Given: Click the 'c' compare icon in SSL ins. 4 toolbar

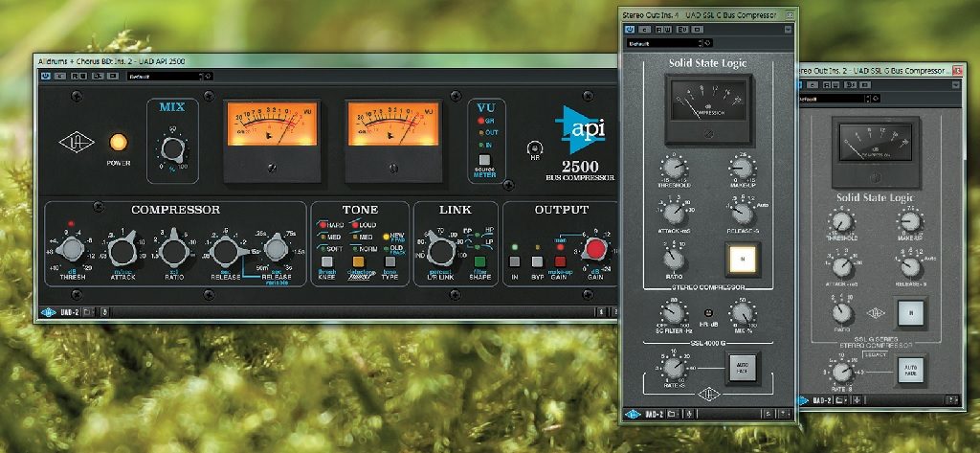Looking at the screenshot, I should [644, 30].
